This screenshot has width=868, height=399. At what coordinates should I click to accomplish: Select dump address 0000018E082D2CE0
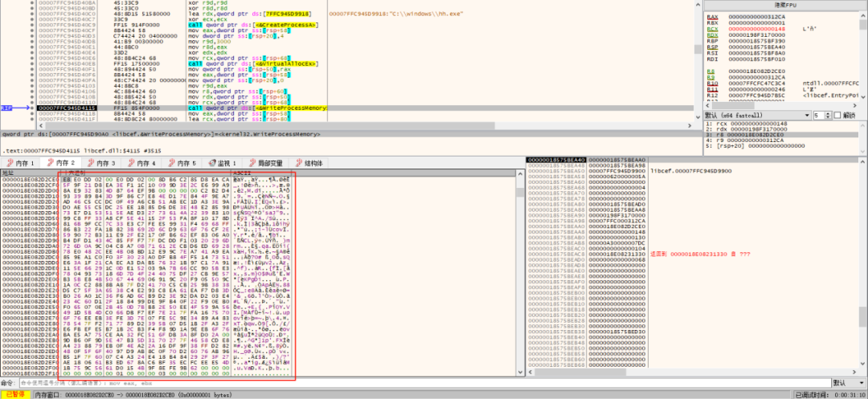[x=30, y=179]
